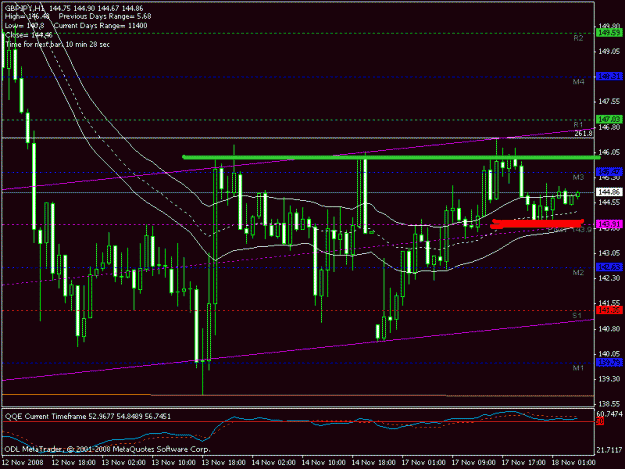Click the R1 pivot label
This screenshot has height=469, width=625.
point(578,125)
